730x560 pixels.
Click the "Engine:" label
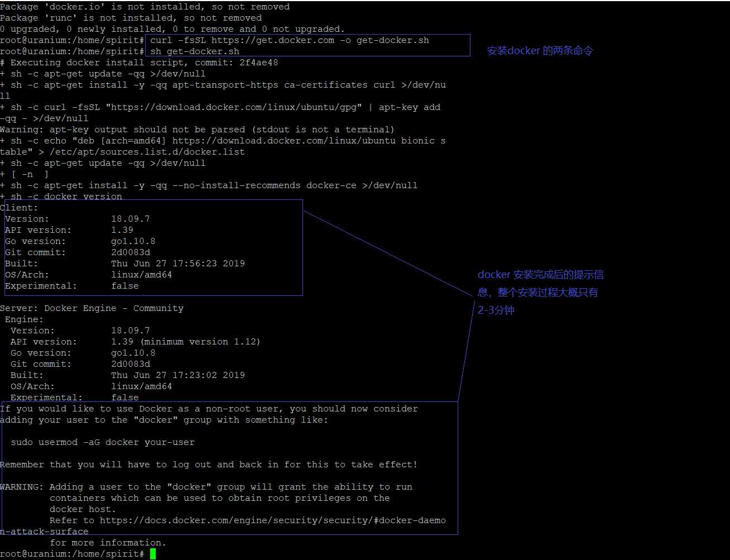(x=25, y=319)
